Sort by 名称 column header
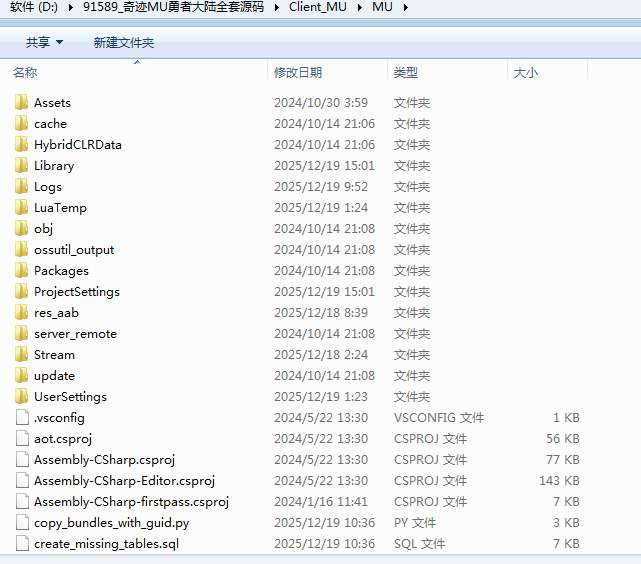The height and width of the screenshot is (564, 641). point(25,73)
